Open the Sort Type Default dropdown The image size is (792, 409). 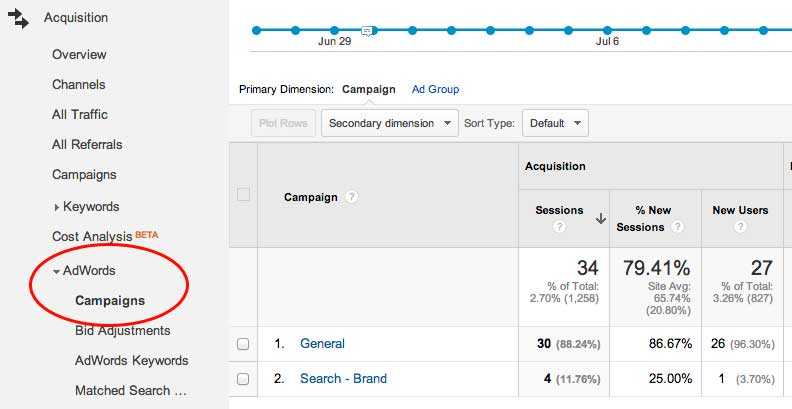555,123
